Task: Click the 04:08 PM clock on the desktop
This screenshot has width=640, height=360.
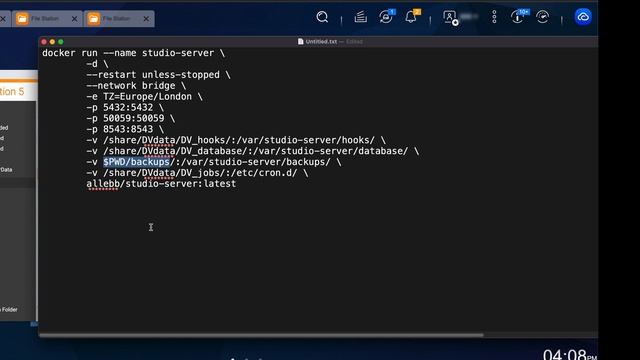Action: pyautogui.click(x=570, y=354)
